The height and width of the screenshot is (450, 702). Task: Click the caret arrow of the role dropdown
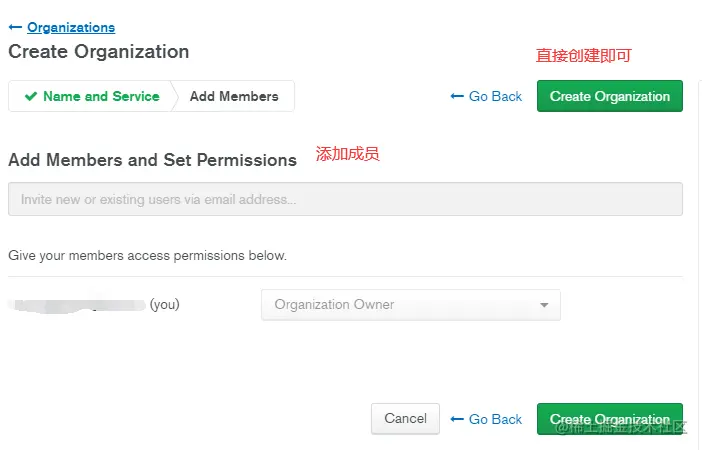point(544,305)
